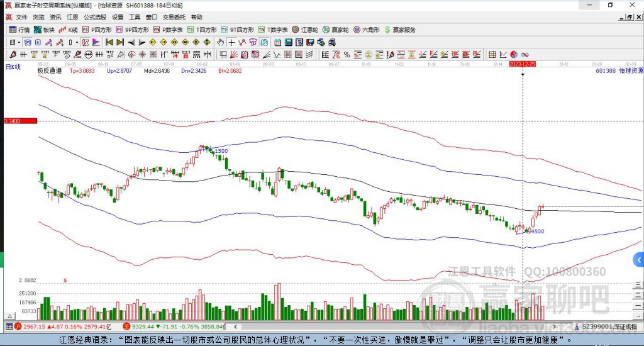The height and width of the screenshot is (346, 644).
Task: Select the hand pan tool
Action: (x=221, y=42)
